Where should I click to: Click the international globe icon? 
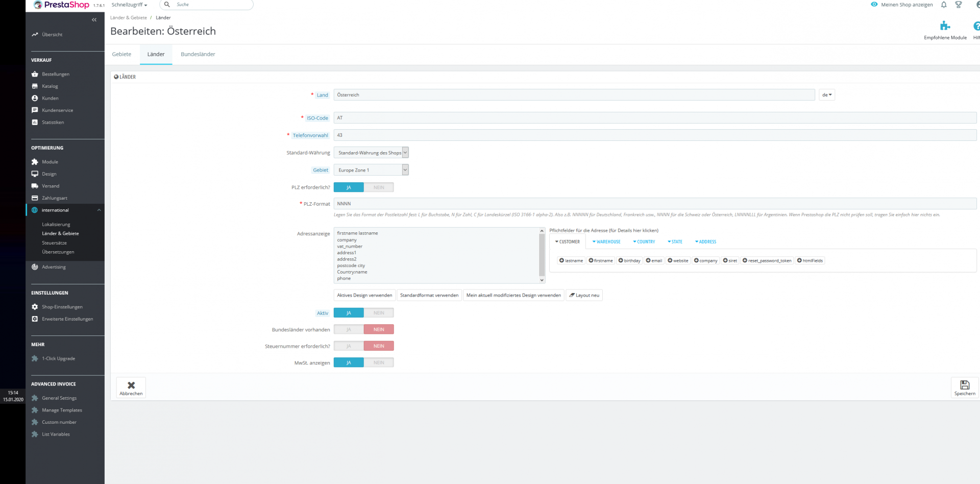[x=35, y=210]
